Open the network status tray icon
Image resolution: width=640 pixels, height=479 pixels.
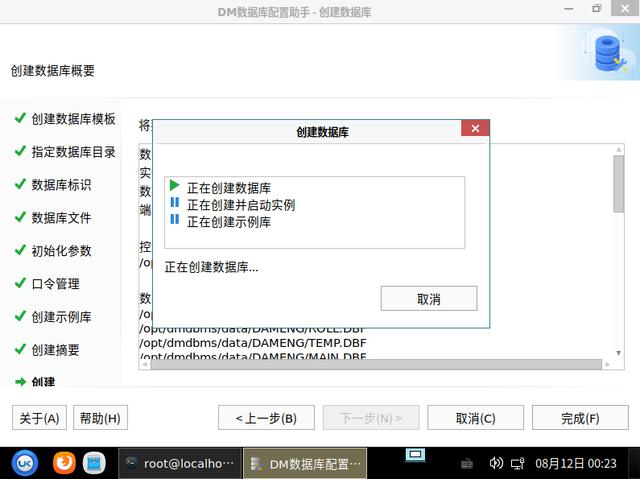(517, 463)
